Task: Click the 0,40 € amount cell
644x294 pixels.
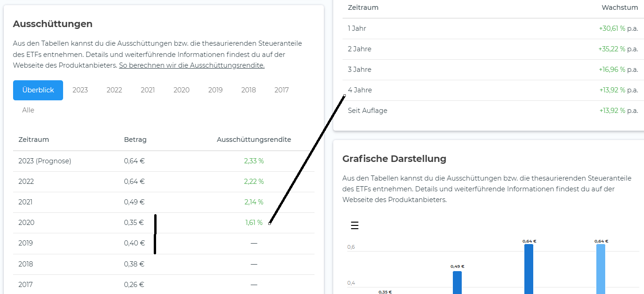Action: pyautogui.click(x=134, y=243)
